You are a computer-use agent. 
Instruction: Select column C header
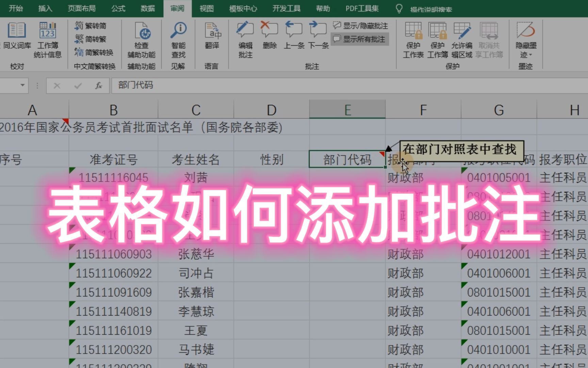tap(196, 110)
